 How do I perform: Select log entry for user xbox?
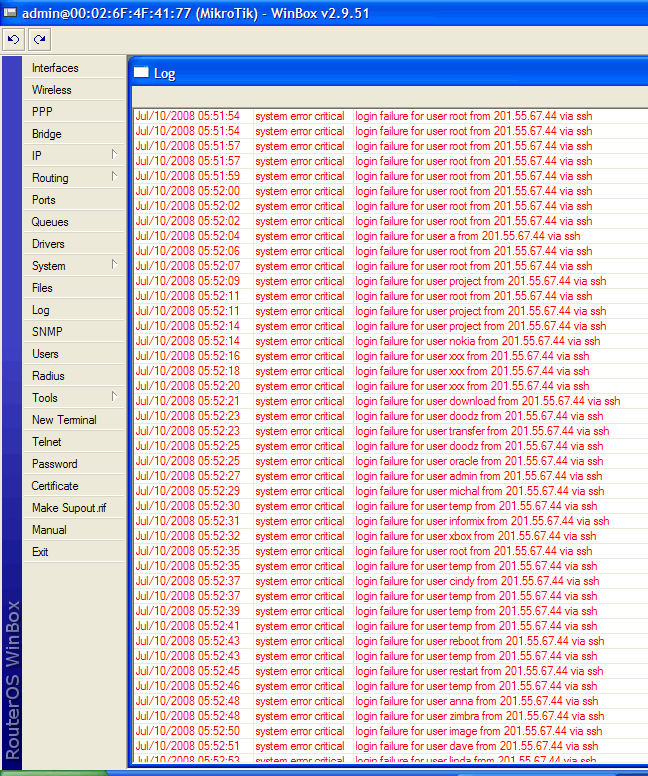pyautogui.click(x=391, y=536)
